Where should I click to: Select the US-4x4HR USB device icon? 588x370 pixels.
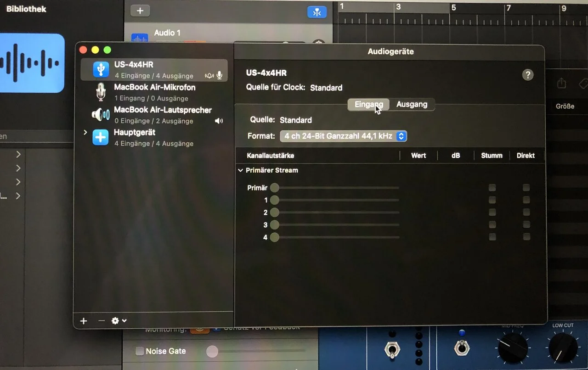[101, 70]
